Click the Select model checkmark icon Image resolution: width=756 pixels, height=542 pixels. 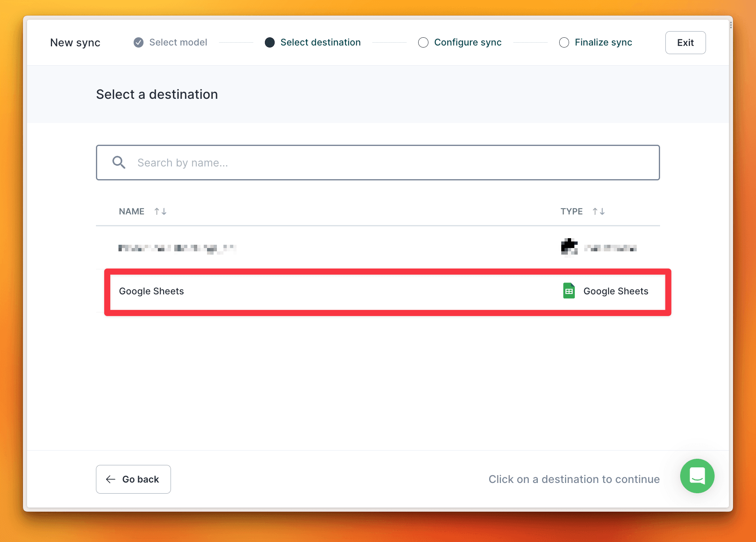tap(139, 43)
